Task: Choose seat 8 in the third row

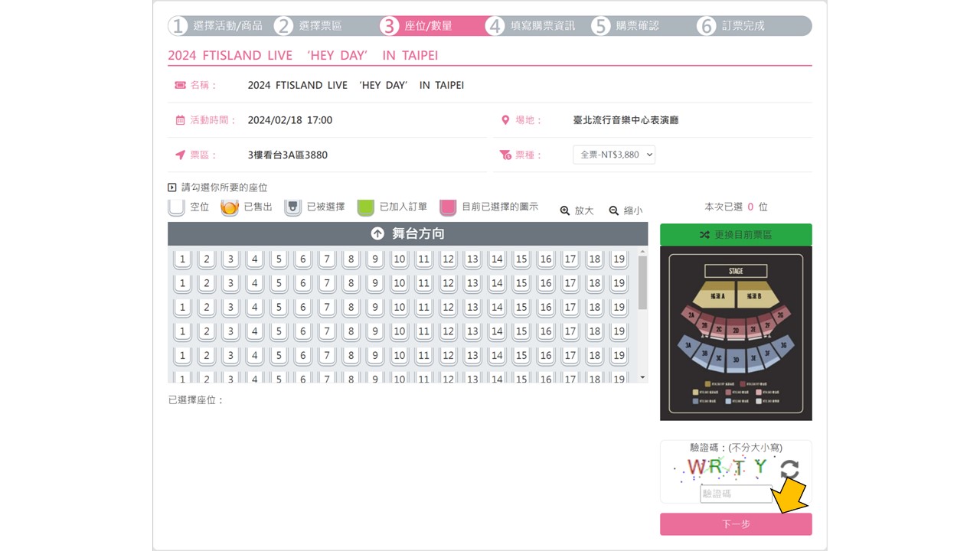Action: coord(351,308)
